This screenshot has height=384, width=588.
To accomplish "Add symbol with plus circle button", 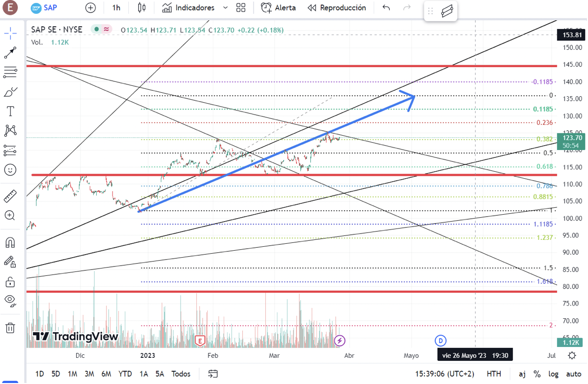I will click(90, 8).
